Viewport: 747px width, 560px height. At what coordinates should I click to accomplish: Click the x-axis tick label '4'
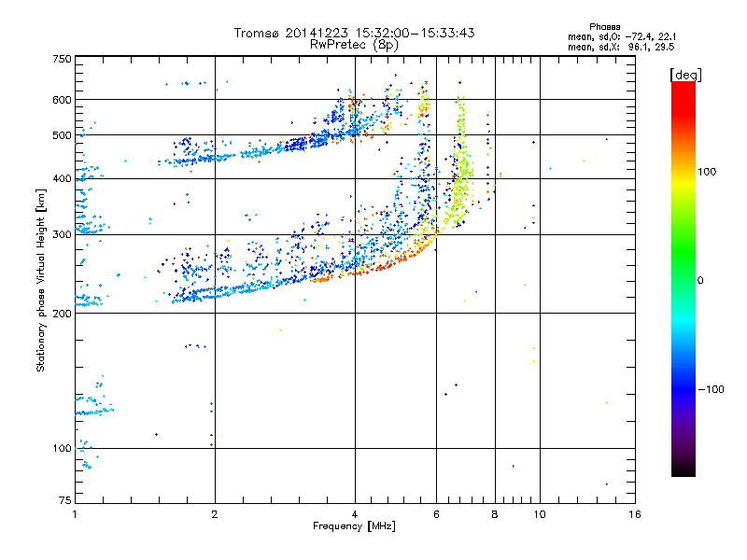point(355,514)
